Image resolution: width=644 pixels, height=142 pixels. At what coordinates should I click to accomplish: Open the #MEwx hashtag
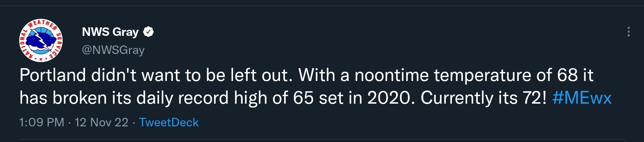[x=582, y=98]
